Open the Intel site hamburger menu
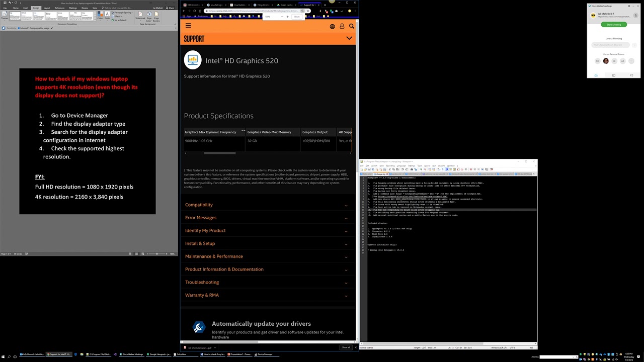The width and height of the screenshot is (644, 362). [188, 26]
